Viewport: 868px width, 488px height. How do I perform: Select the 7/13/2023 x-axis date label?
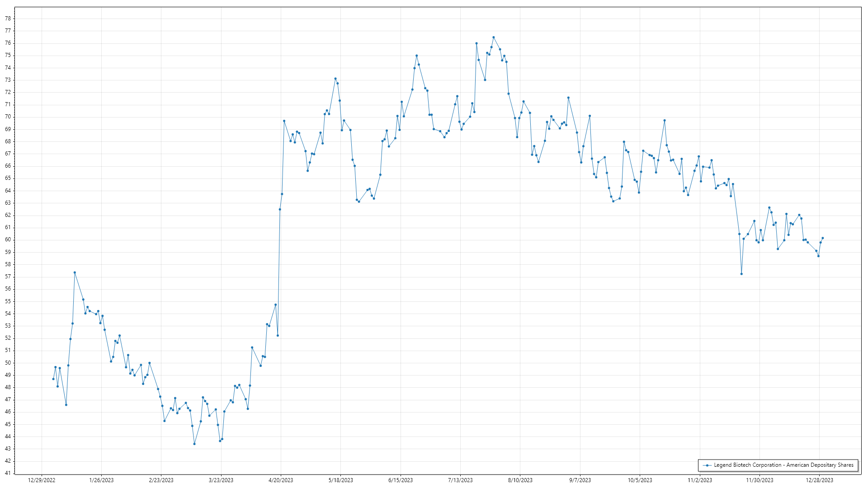pos(460,480)
